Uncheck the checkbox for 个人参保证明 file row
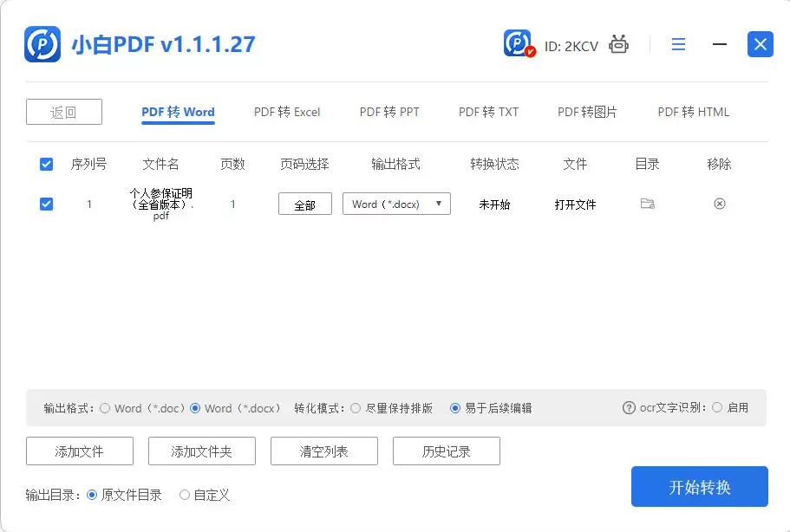 (x=46, y=204)
